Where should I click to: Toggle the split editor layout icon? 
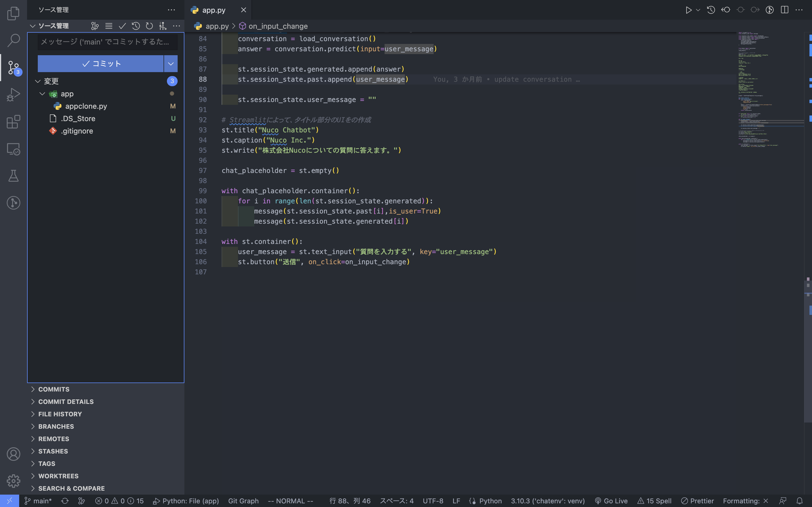(x=784, y=10)
